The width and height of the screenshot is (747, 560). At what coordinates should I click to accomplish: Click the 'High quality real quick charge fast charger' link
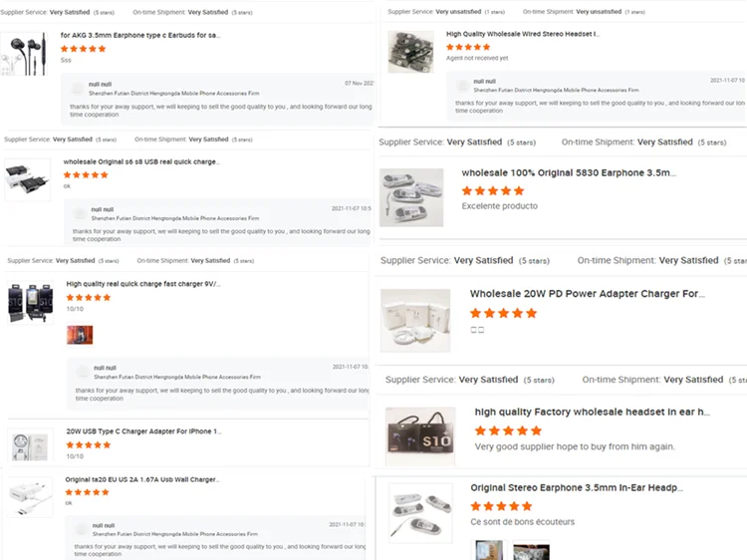[142, 284]
